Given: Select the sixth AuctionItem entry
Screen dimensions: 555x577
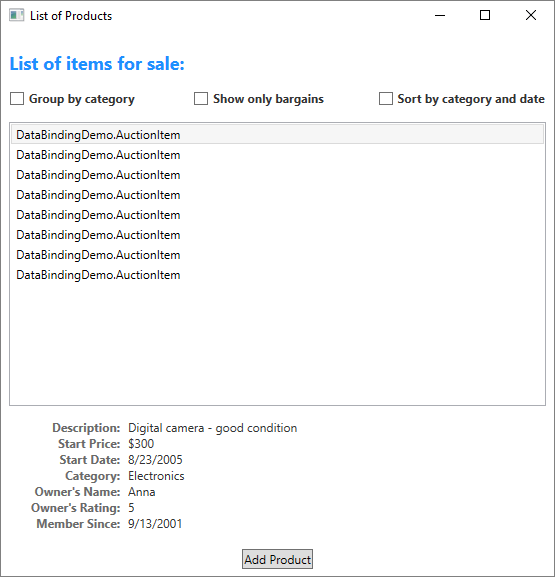Looking at the screenshot, I should (278, 235).
